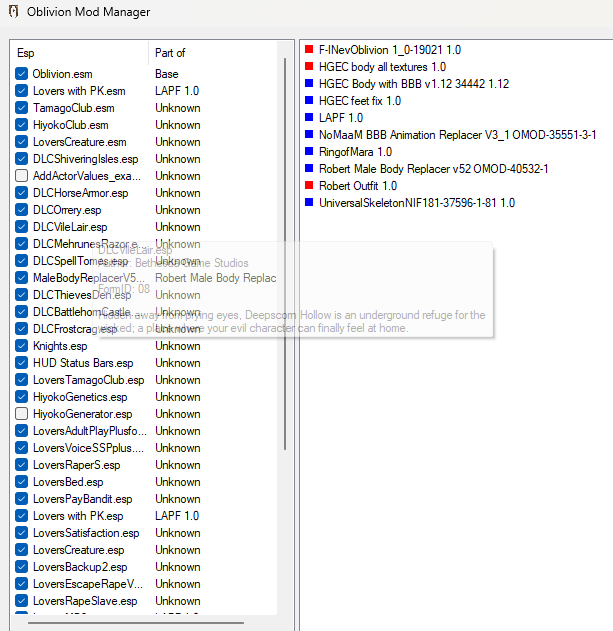This screenshot has width=613, height=631.
Task: Select the LoversTamagoClub.esp row
Action: coord(146,380)
